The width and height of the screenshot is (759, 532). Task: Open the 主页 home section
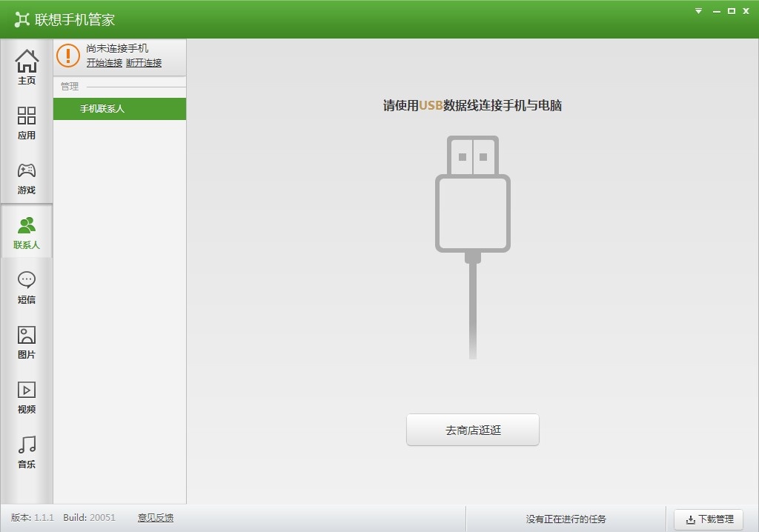(27, 67)
